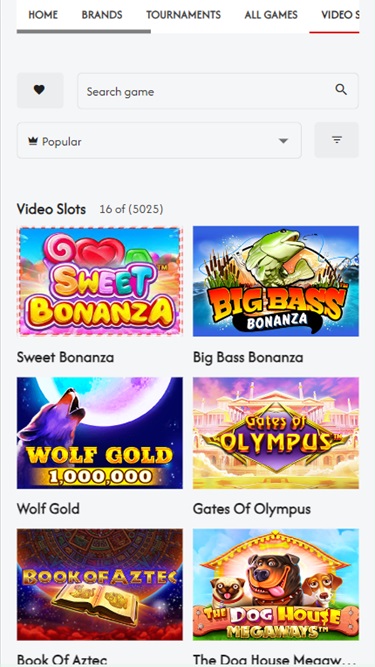Open the filter options icon button
The width and height of the screenshot is (375, 667).
click(x=336, y=140)
